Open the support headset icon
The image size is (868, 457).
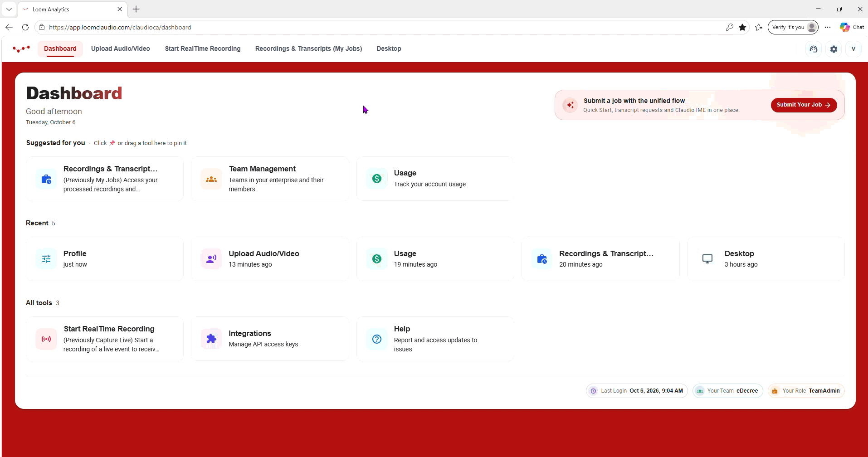[x=814, y=49]
